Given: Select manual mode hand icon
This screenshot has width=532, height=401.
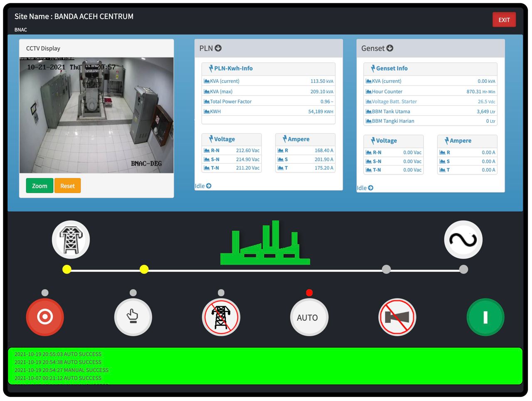Looking at the screenshot, I should (x=133, y=317).
